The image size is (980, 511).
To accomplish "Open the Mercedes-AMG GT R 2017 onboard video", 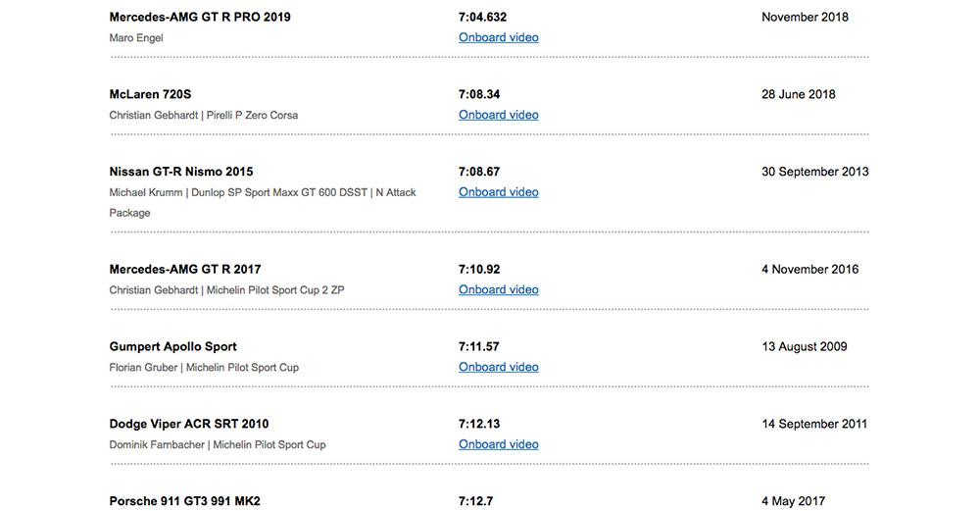I will click(x=498, y=289).
